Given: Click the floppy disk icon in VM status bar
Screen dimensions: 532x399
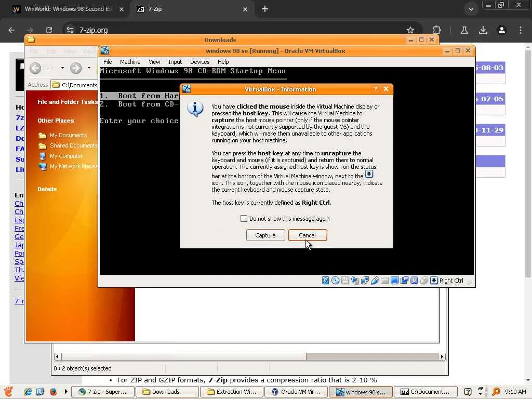Looking at the screenshot, I should pyautogui.click(x=345, y=280).
